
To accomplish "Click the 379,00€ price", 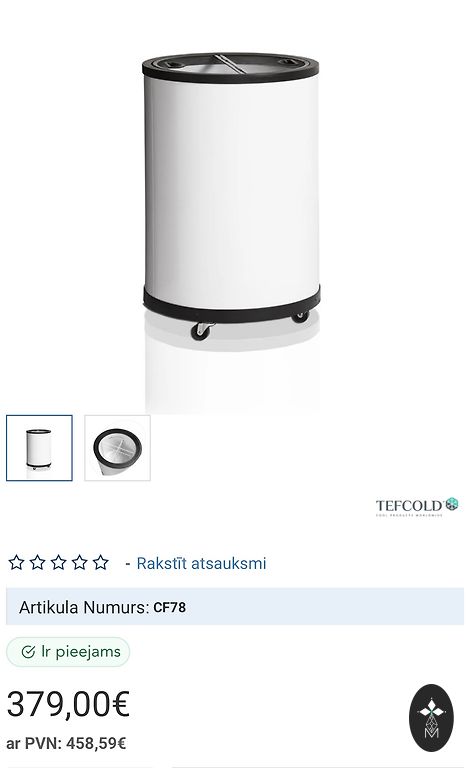I will coord(68,704).
